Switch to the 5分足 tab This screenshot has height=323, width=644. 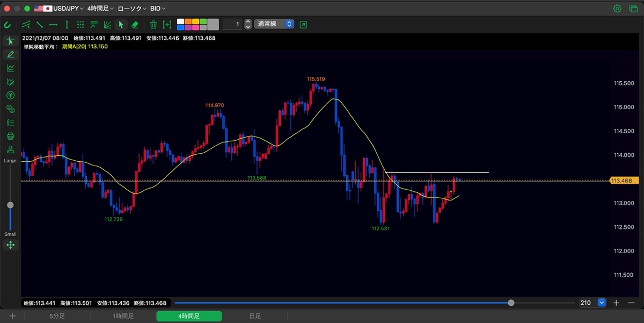click(x=57, y=316)
